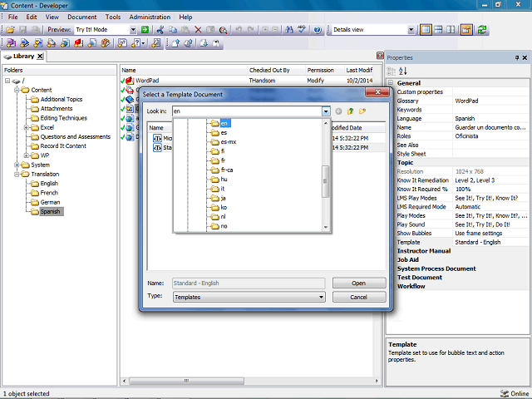Expand the System folder node
Viewport: 532px width, 399px height.
tap(17, 165)
